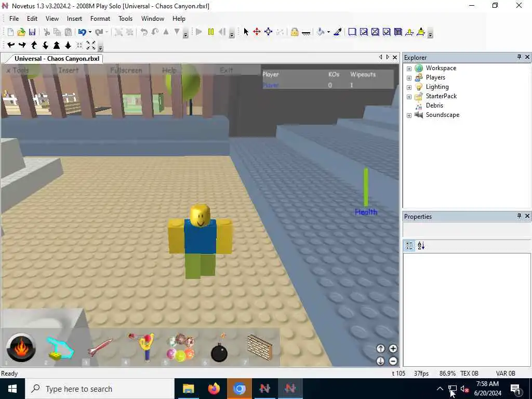Screen dimensions: 532x399
Task: Open the Insert menu
Action: coord(74,19)
